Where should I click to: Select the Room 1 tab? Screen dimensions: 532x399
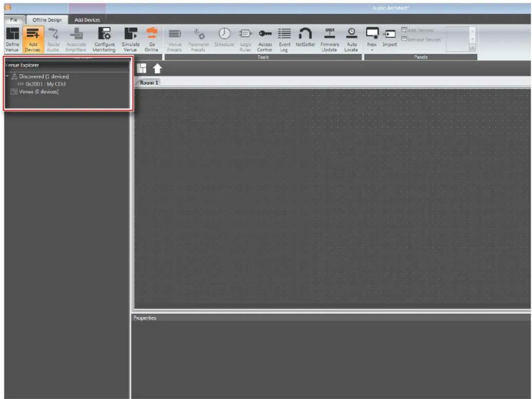click(x=149, y=82)
